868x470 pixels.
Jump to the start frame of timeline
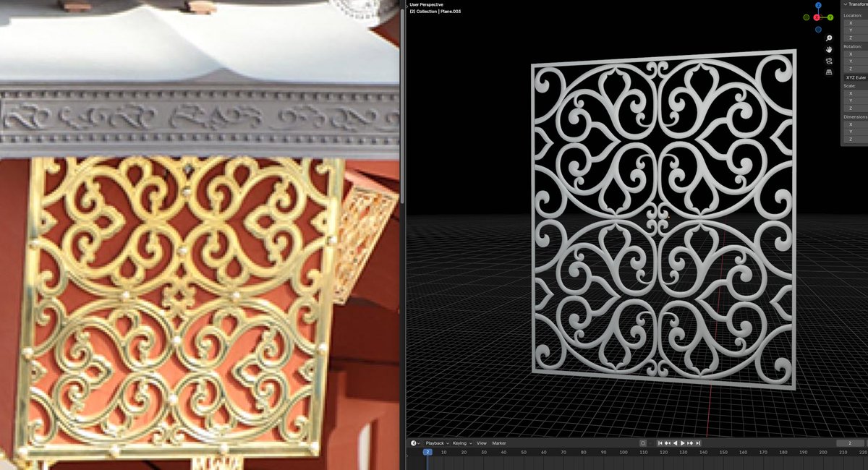(660, 443)
